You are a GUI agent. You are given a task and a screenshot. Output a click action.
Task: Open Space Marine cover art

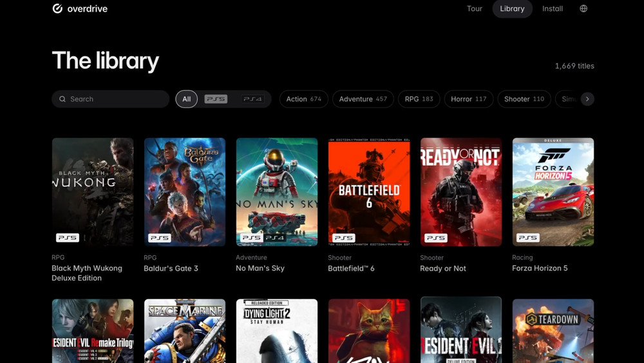[x=185, y=331]
